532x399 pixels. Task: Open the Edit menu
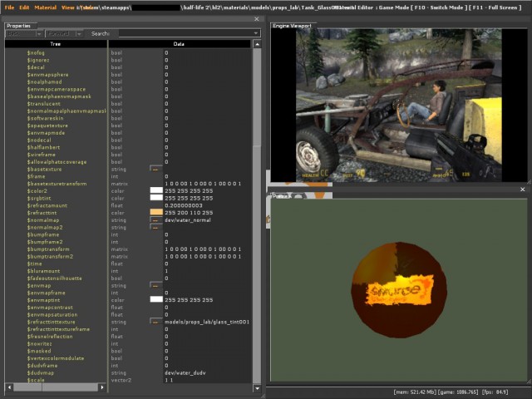(x=24, y=7)
